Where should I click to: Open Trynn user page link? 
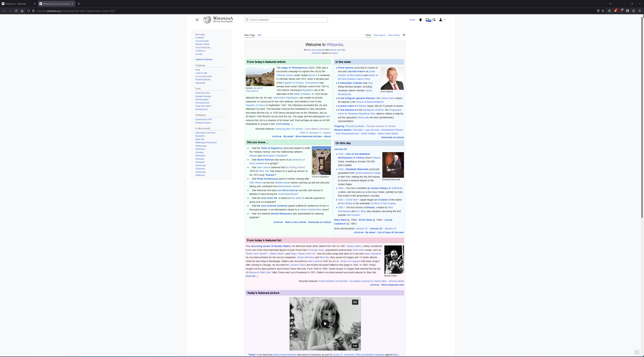[412, 20]
